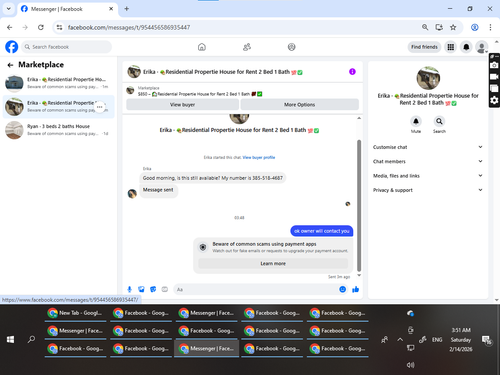This screenshot has width=500, height=375.
Task: Click ENG language indicator in tray
Action: pyautogui.click(x=437, y=340)
